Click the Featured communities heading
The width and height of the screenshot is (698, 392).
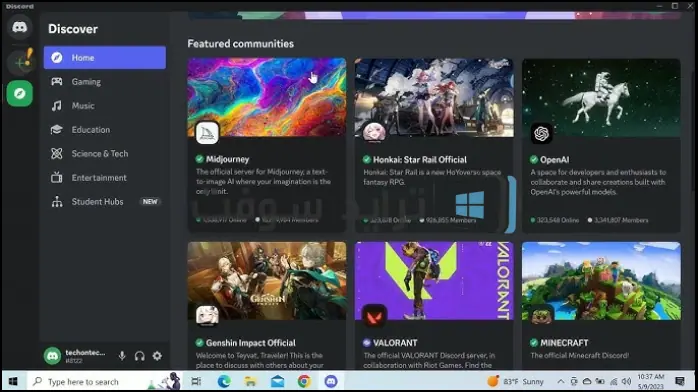pyautogui.click(x=240, y=44)
